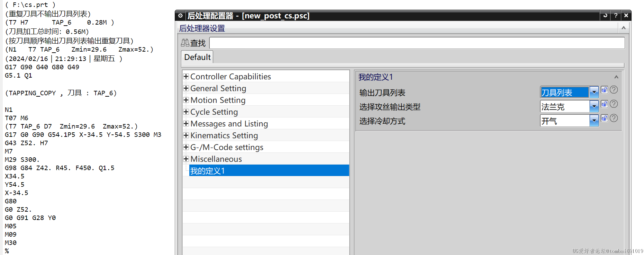Collapse the 后处理器设置 section arrow
The width and height of the screenshot is (644, 255).
[x=624, y=28]
